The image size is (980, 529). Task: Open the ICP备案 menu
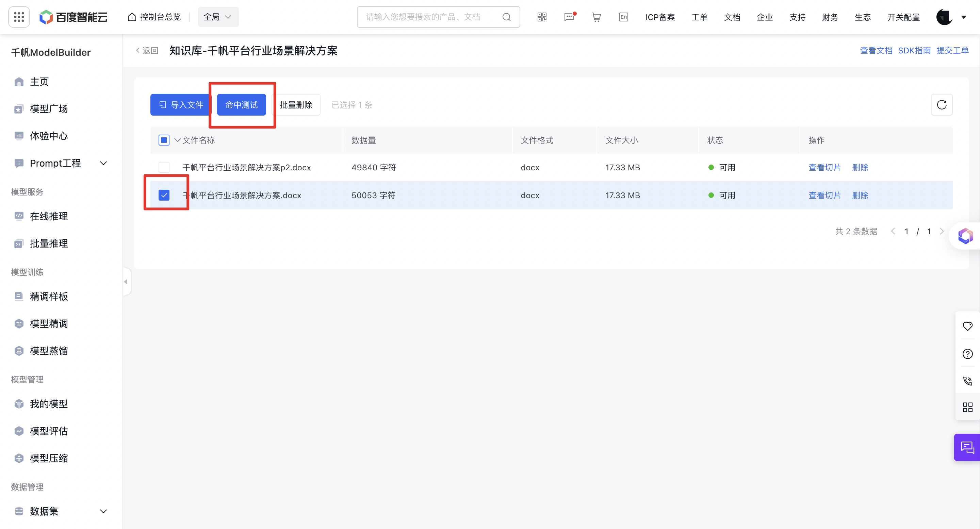tap(660, 17)
